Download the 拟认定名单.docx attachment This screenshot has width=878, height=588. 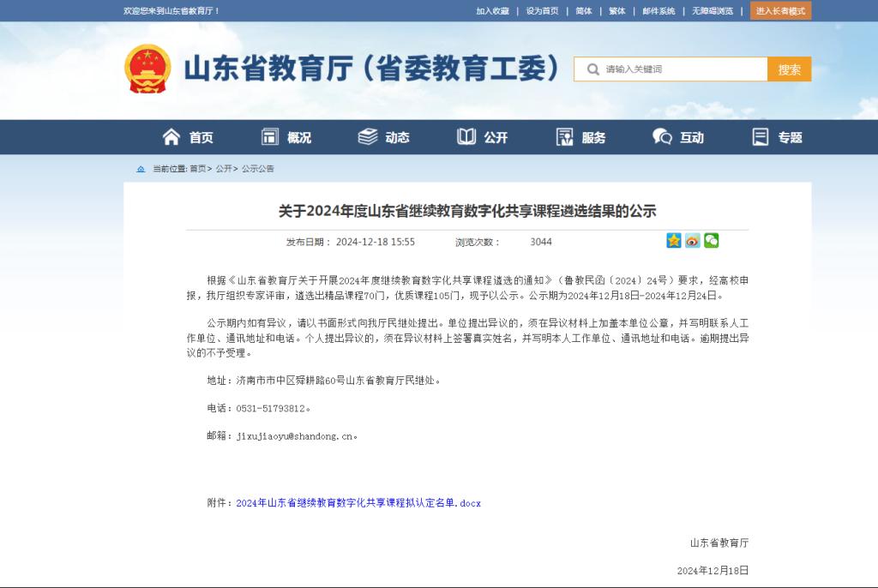[x=358, y=503]
